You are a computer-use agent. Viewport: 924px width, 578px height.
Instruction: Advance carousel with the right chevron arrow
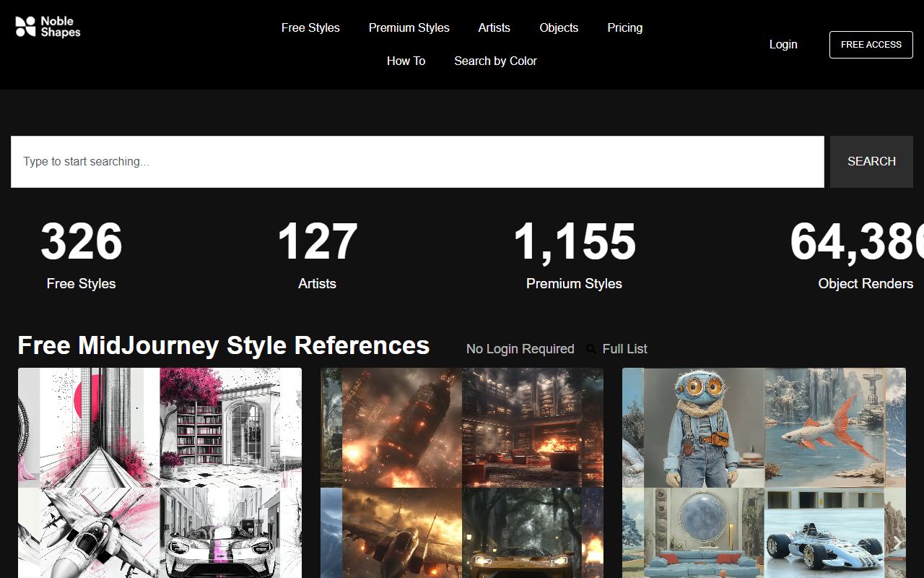pyautogui.click(x=897, y=542)
